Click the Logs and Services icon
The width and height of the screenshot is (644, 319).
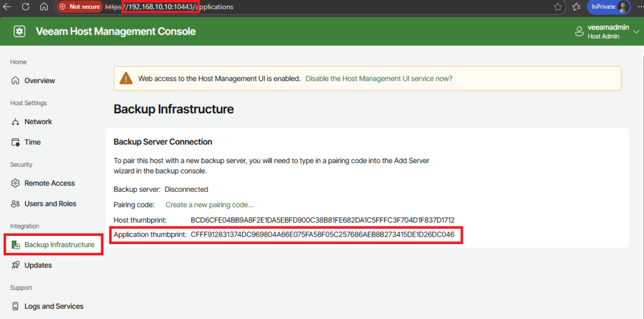16,306
